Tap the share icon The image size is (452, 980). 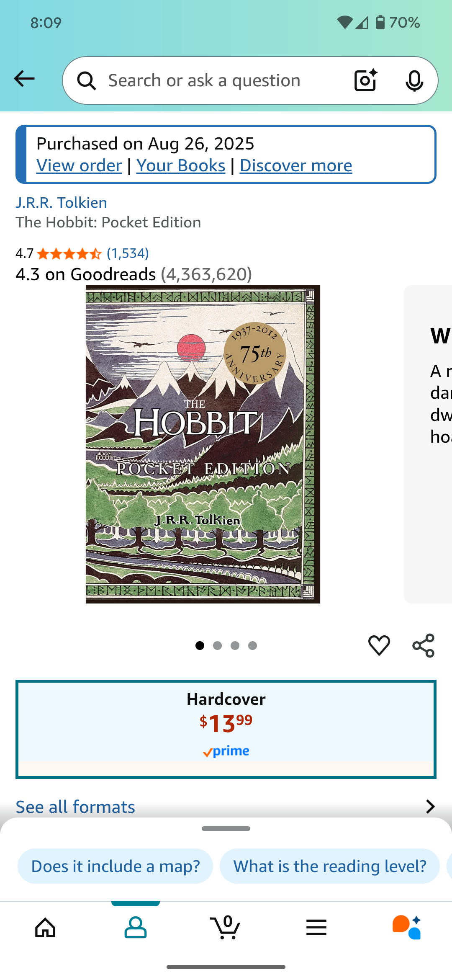point(424,645)
